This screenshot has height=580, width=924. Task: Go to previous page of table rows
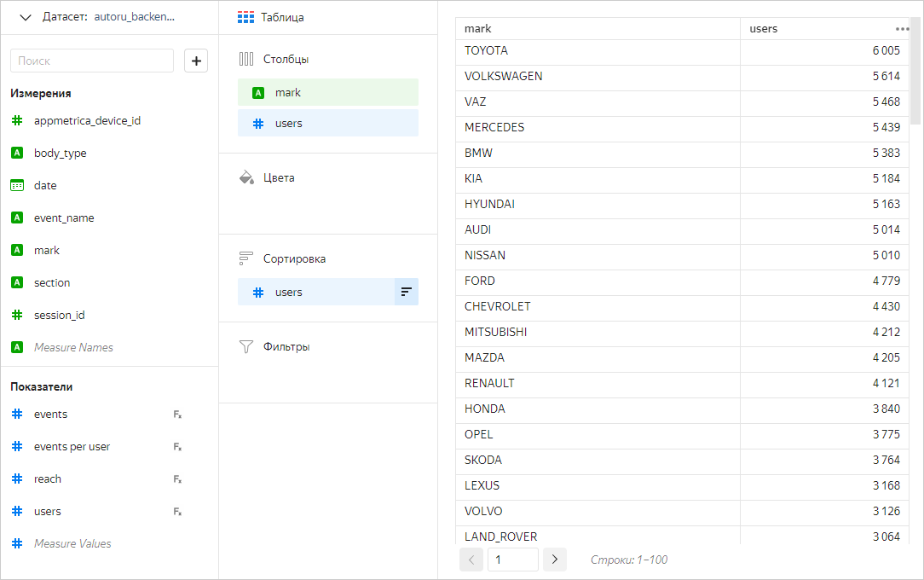click(x=471, y=560)
